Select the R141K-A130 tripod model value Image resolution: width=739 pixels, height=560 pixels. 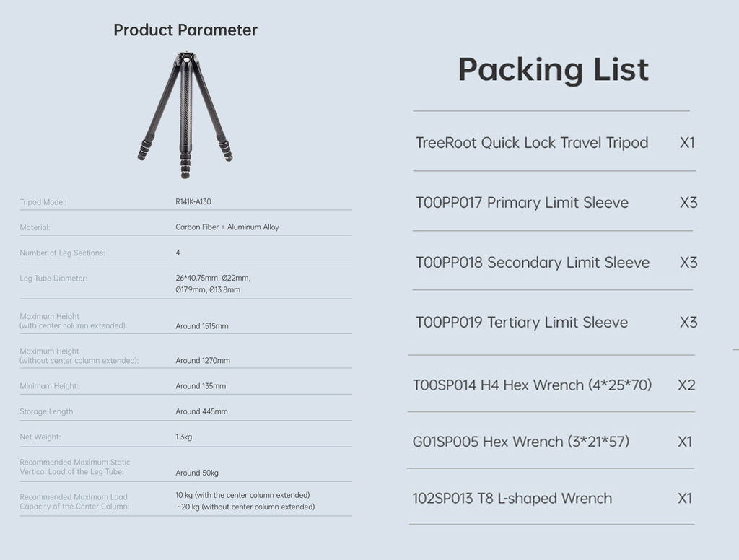(193, 202)
